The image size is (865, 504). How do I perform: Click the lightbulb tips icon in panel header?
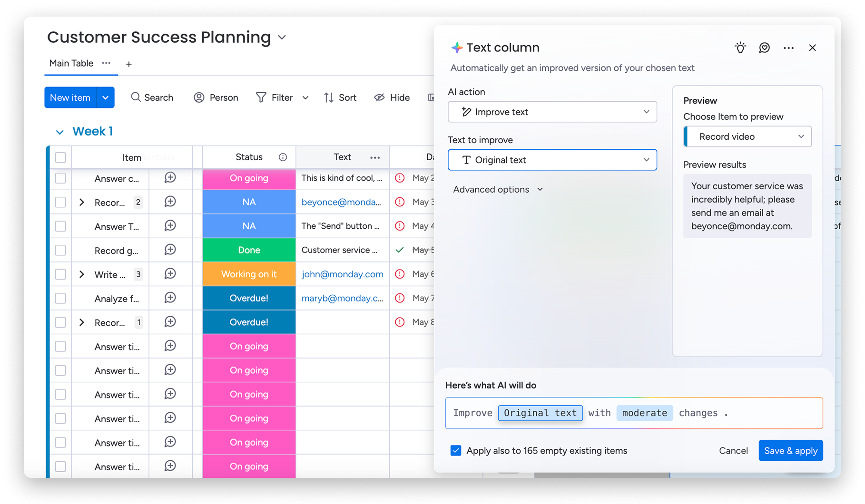click(x=740, y=48)
